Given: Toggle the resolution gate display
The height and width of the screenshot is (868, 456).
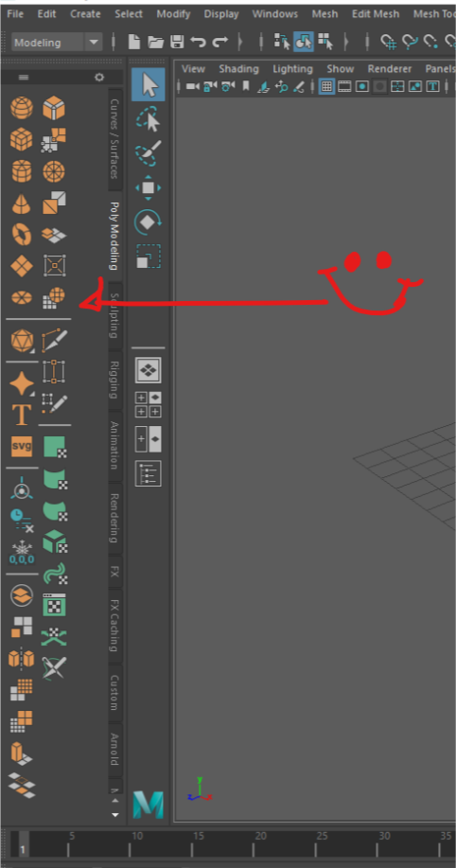Looking at the screenshot, I should point(362,86).
